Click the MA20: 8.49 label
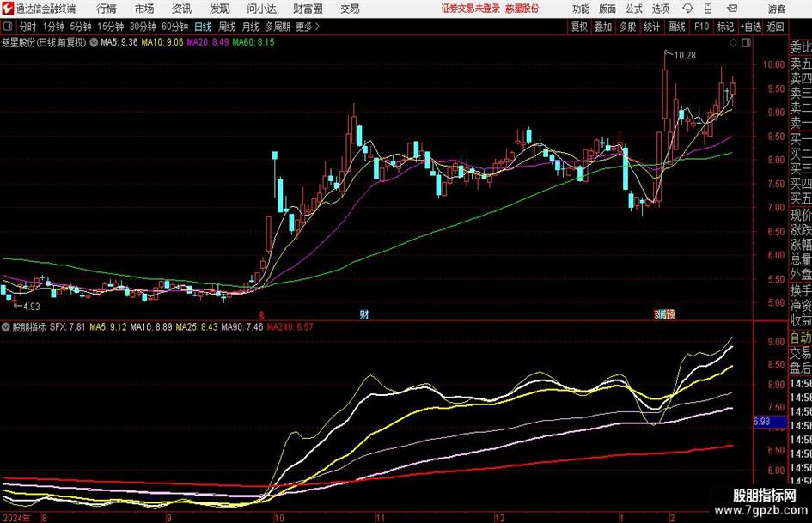Viewport: 812px width, 523px height. [x=208, y=42]
